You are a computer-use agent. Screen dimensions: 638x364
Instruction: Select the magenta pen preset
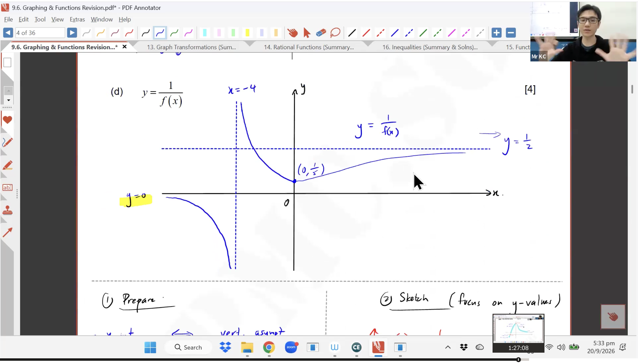(188, 33)
